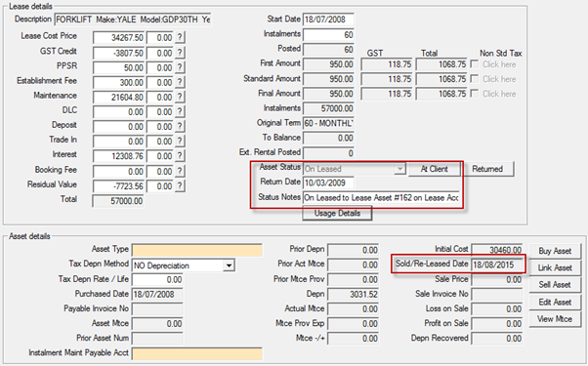
Task: Open the Tax Depn Method dropdown
Action: [228, 265]
